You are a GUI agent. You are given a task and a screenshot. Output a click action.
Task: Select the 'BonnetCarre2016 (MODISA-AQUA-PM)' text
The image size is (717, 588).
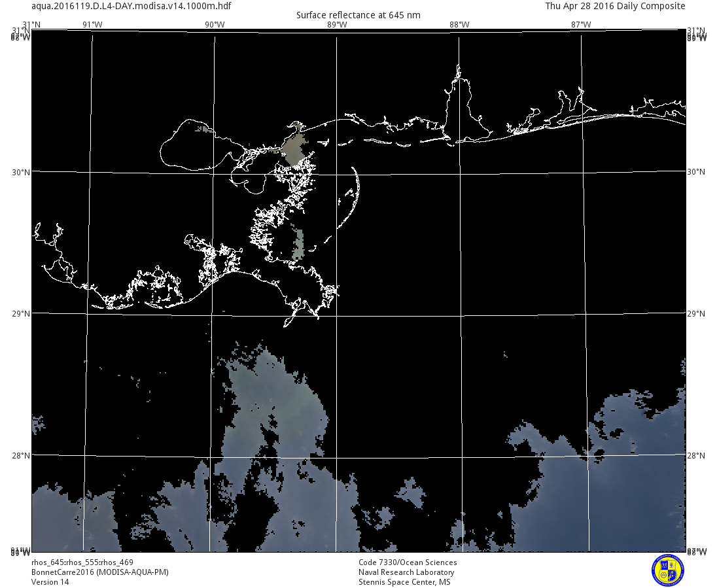click(x=100, y=572)
